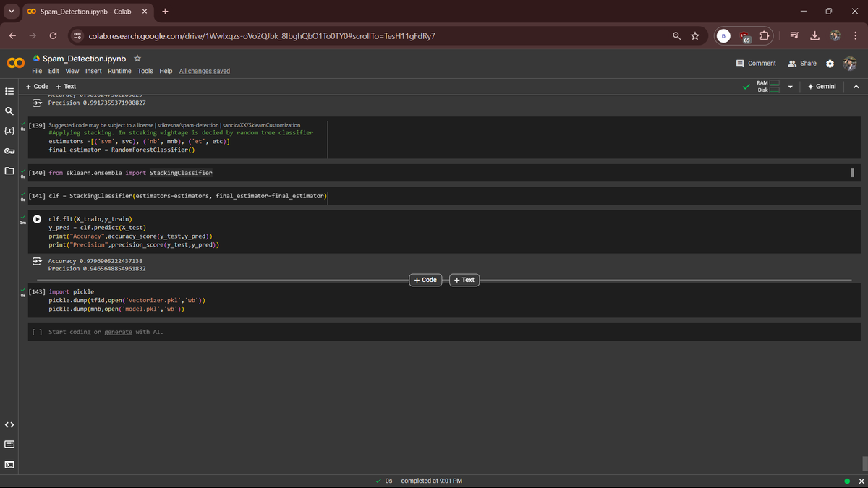Click the browser address bar URL

(x=261, y=36)
